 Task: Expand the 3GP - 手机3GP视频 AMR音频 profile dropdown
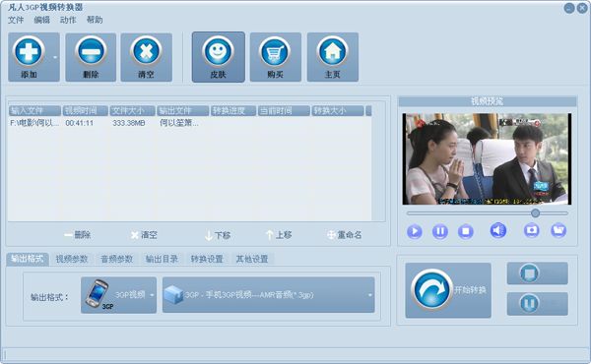point(268,295)
